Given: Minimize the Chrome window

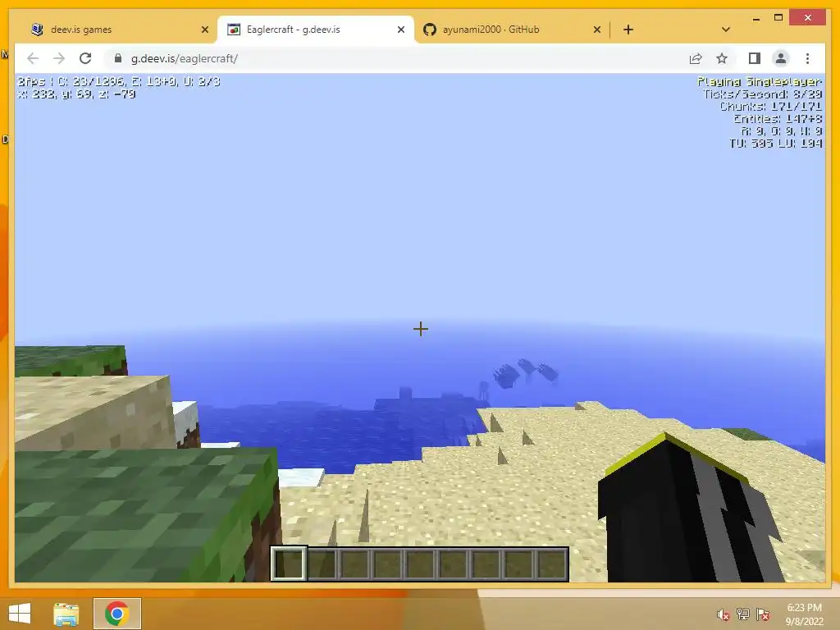Looking at the screenshot, I should [756, 18].
